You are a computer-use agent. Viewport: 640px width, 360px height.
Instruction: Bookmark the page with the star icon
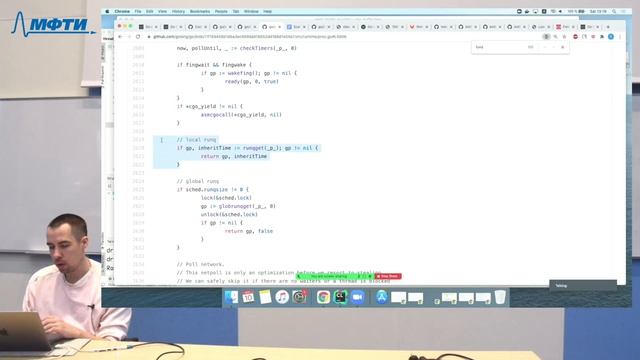click(564, 37)
